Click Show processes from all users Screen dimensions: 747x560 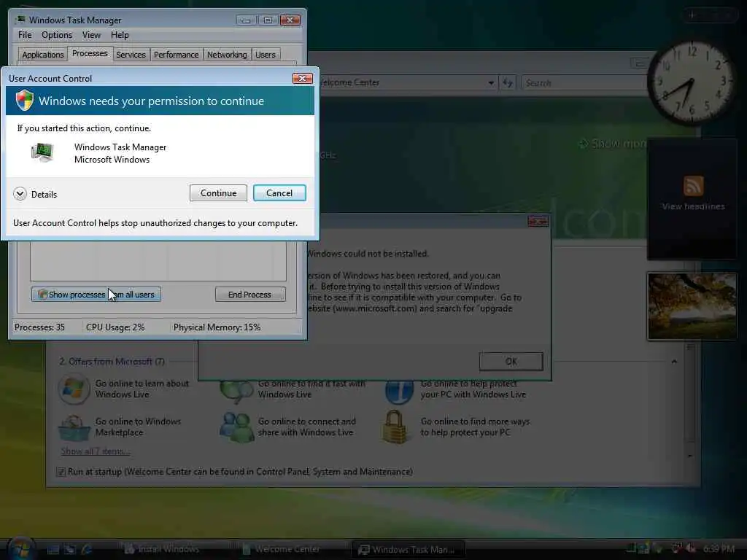(96, 295)
